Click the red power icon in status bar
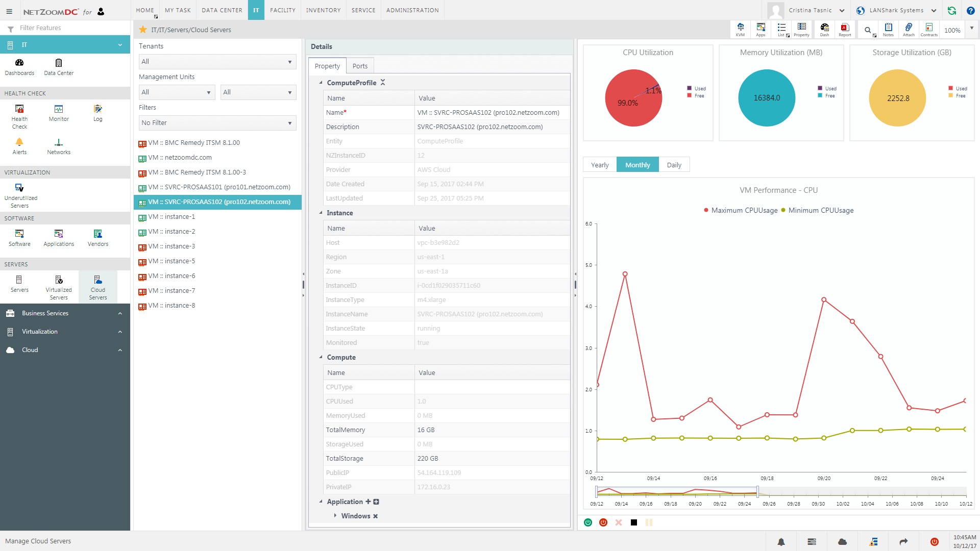980x551 pixels. click(935, 542)
